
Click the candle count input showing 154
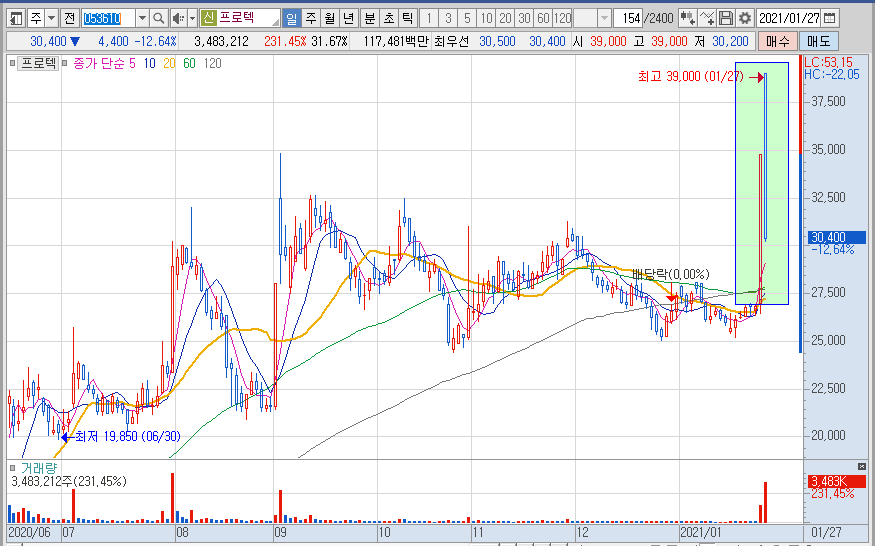point(628,18)
